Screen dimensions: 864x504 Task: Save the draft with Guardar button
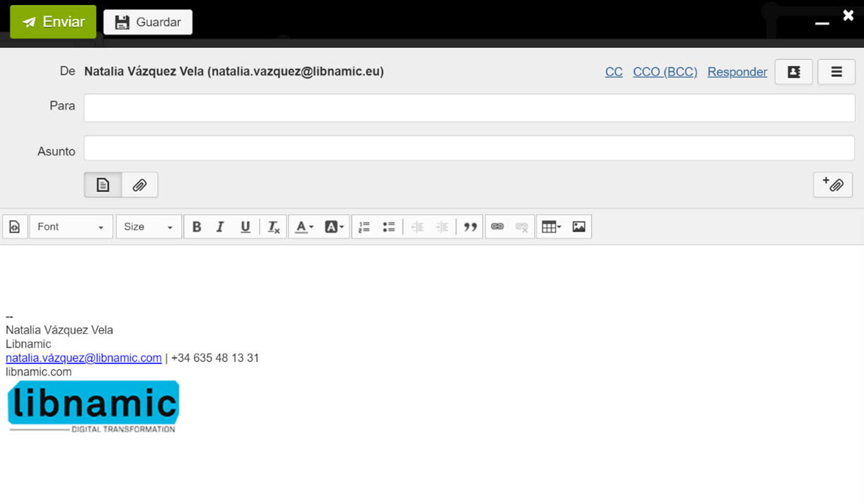pyautogui.click(x=148, y=22)
